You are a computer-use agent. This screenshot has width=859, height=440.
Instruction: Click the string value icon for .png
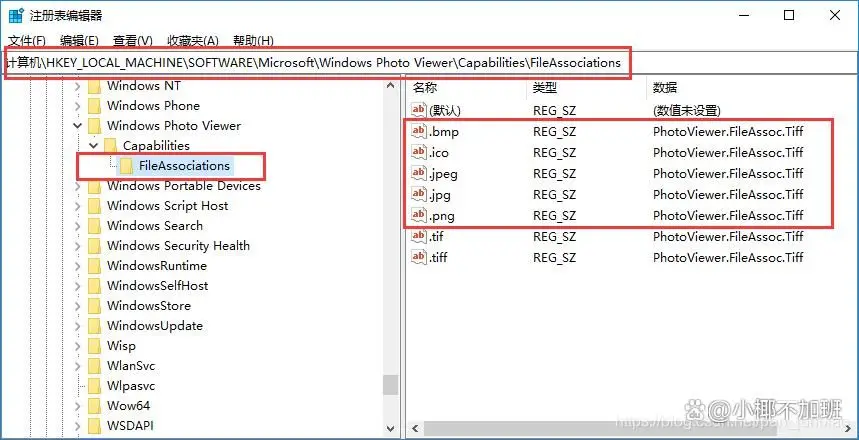coord(419,215)
